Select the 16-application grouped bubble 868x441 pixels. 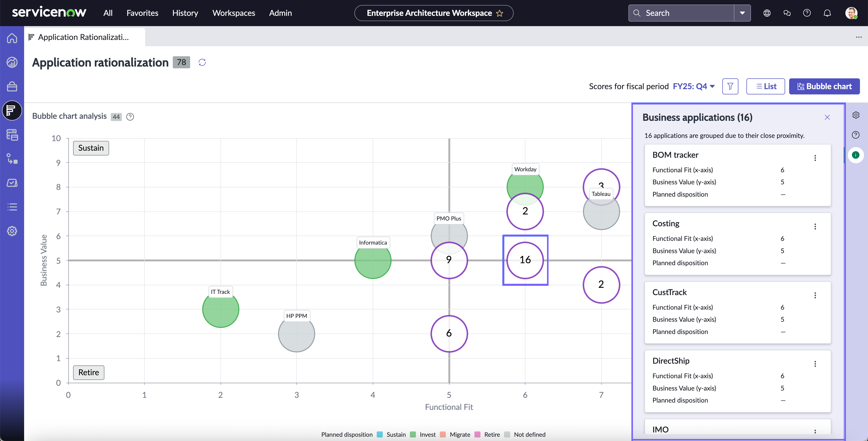(525, 260)
